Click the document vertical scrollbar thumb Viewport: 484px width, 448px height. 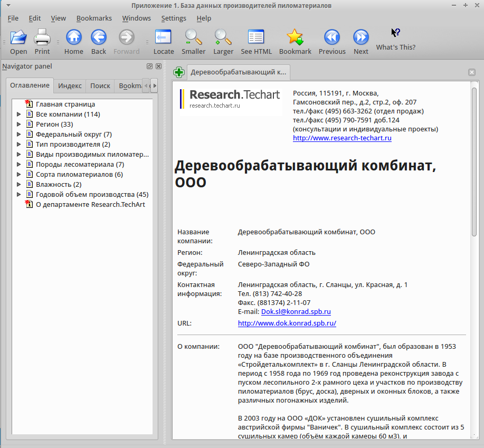[x=474, y=161]
